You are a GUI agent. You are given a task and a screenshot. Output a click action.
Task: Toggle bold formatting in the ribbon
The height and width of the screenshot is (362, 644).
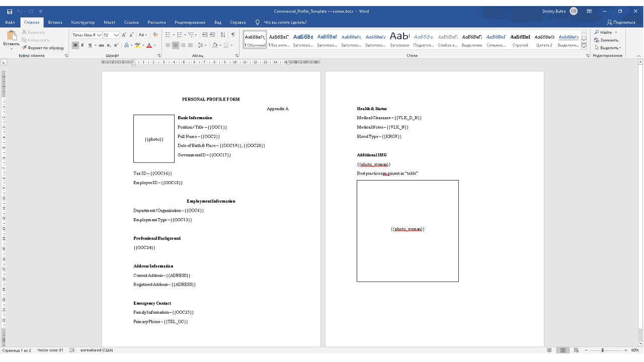(x=74, y=45)
